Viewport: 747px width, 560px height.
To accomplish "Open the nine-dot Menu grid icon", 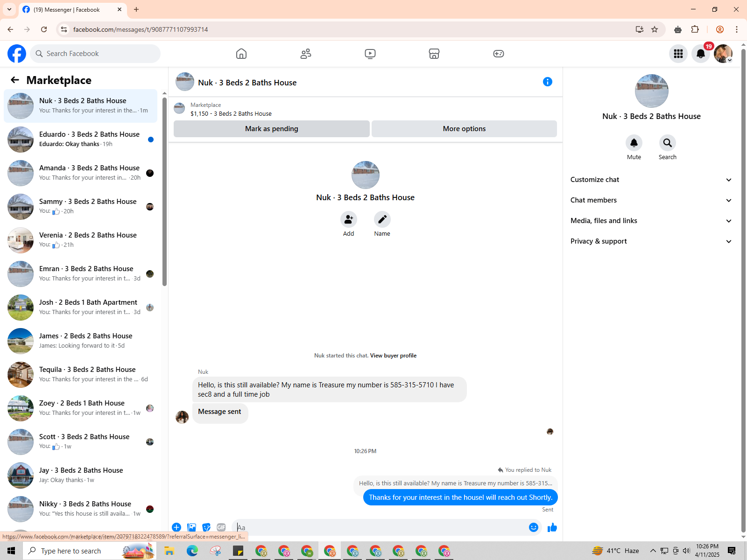I will [x=678, y=54].
